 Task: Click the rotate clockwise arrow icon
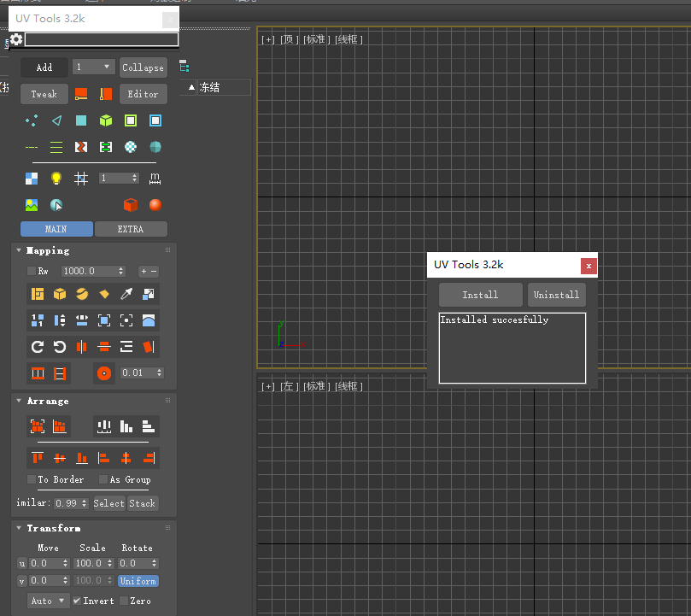38,347
